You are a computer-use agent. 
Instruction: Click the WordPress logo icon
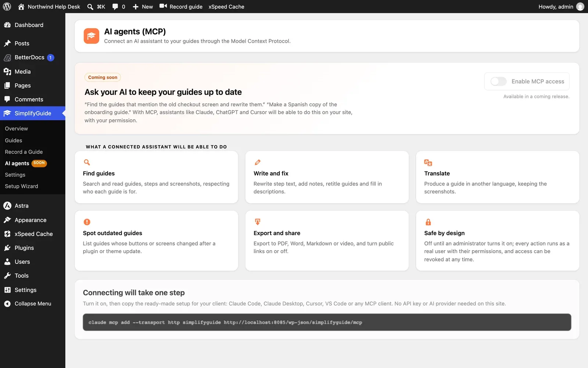(x=7, y=7)
